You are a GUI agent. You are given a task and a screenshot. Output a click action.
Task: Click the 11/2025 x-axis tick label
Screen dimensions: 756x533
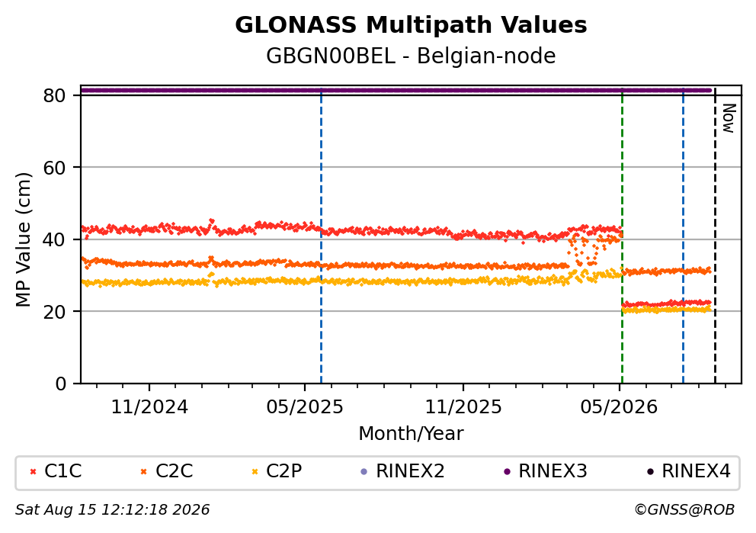tap(463, 407)
